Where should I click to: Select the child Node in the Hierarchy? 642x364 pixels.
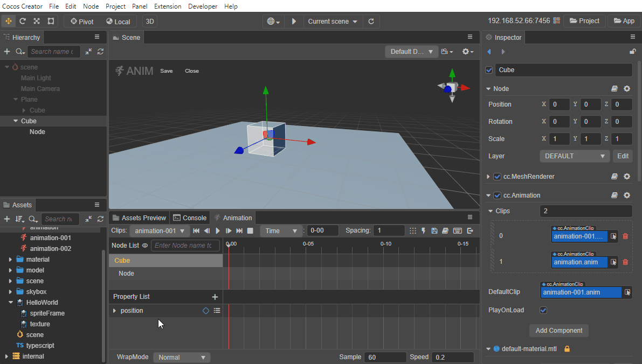pyautogui.click(x=37, y=132)
